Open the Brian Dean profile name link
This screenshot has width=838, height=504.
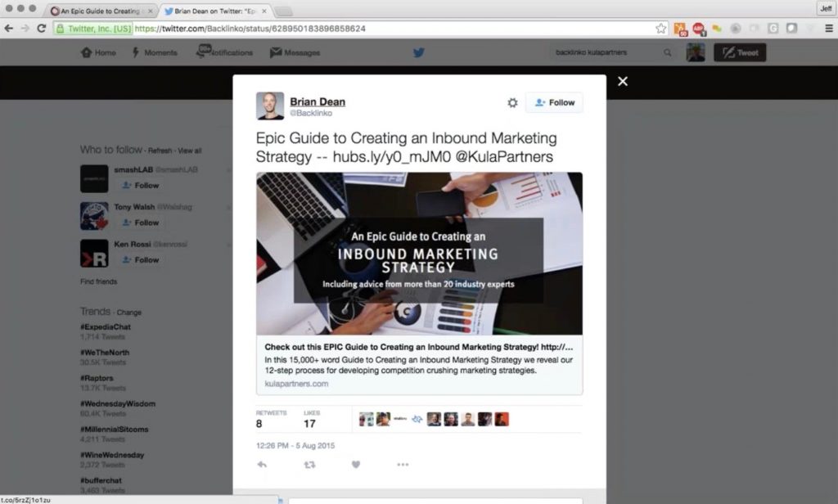pos(318,101)
